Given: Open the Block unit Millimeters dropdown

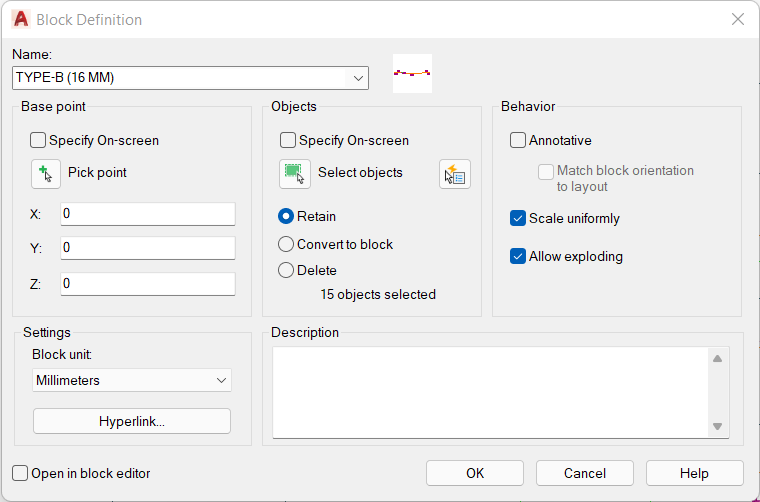Looking at the screenshot, I should tap(132, 380).
